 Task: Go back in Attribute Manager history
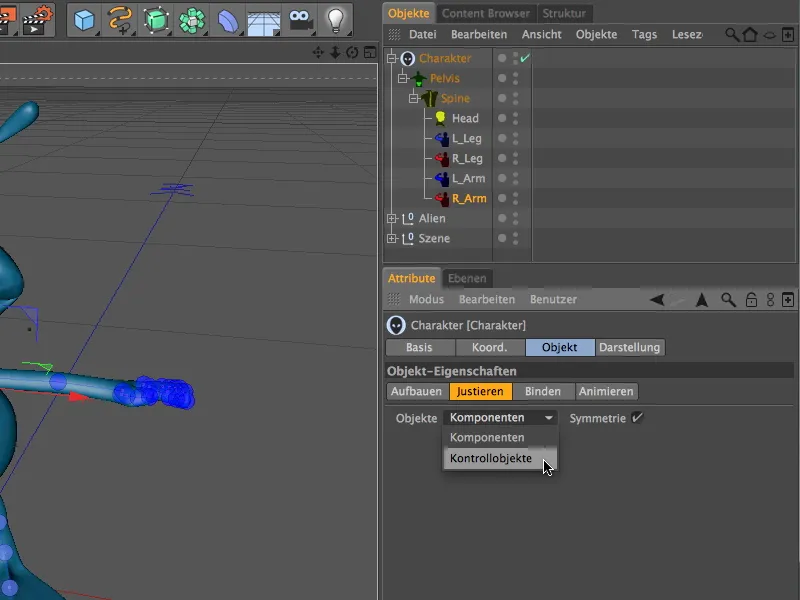point(657,299)
